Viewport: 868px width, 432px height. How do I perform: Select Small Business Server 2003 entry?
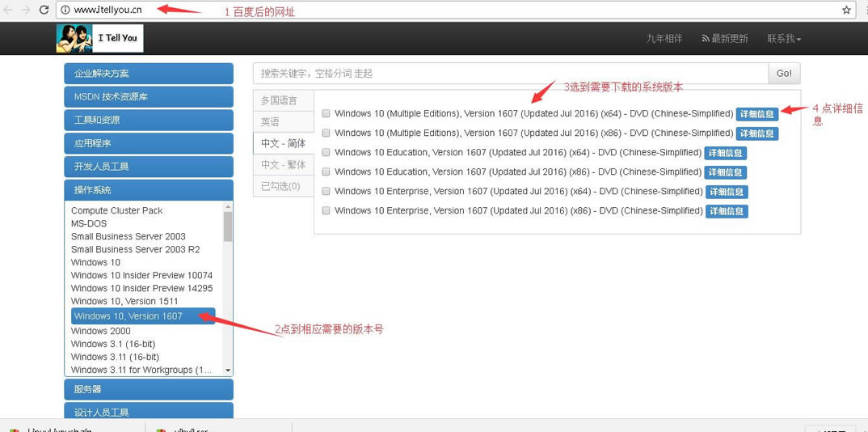[129, 236]
